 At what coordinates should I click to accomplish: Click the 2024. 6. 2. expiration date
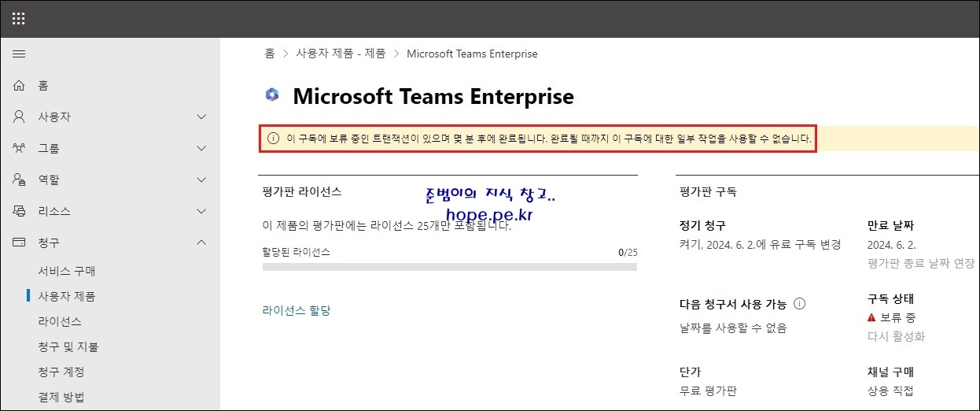pos(891,244)
